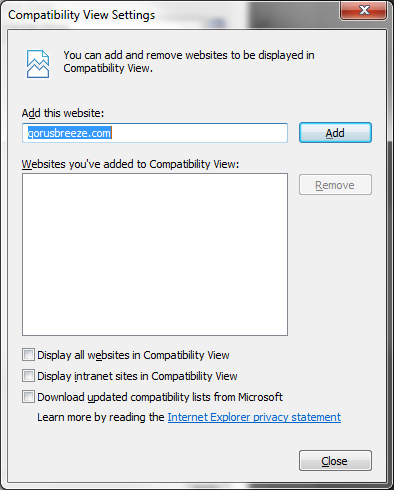The height and width of the screenshot is (490, 394).
Task: Enable Display all websites in Compatibility View
Action: [28, 355]
